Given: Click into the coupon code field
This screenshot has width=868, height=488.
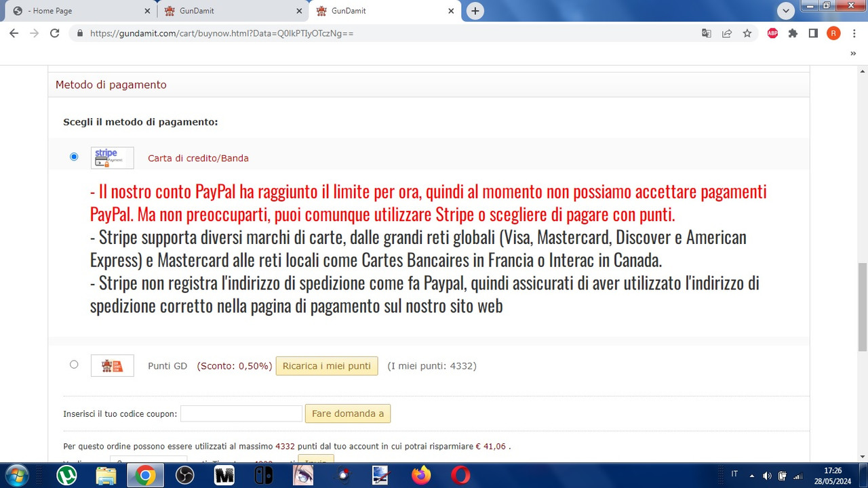Looking at the screenshot, I should [x=241, y=413].
